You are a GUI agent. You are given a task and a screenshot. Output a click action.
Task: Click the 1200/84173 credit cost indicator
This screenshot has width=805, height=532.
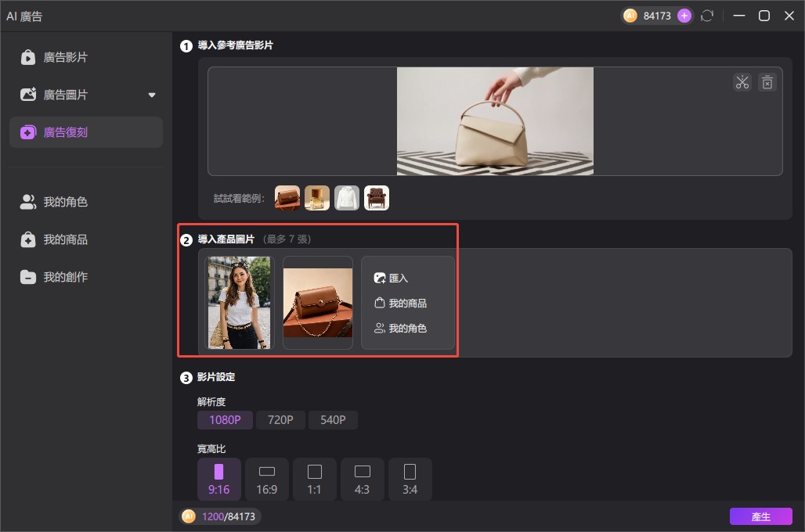[x=220, y=516]
